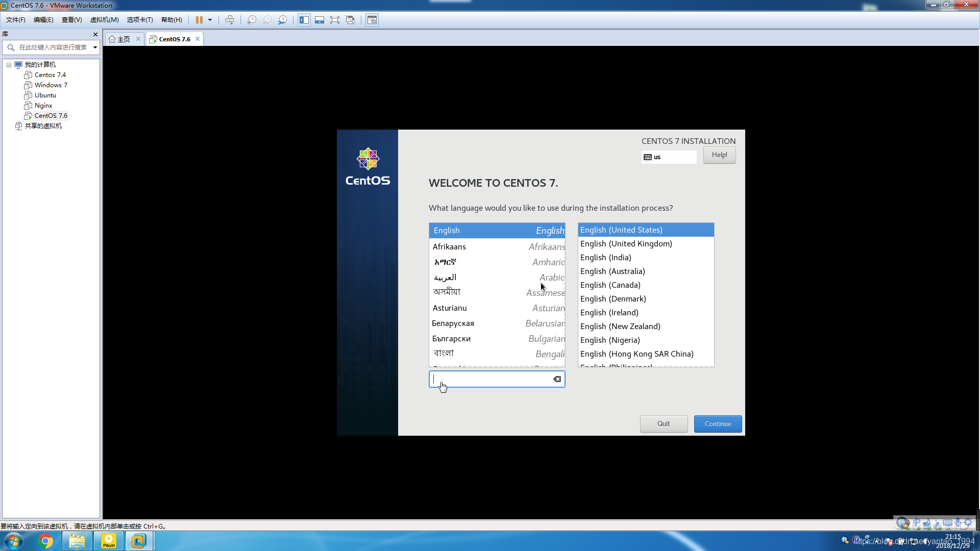Click the take snapshot toolbar icon
This screenshot has height=551, width=980.
tap(252, 20)
